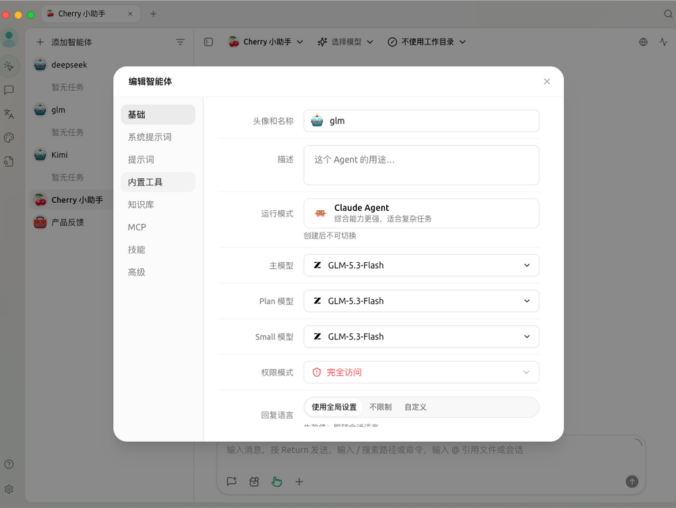Open the 提示词 section

(158, 160)
